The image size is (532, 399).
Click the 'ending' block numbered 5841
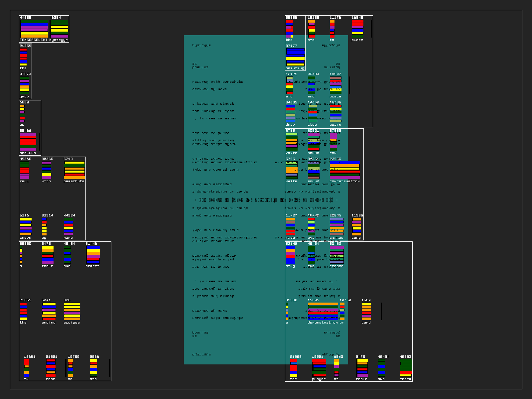point(49,312)
